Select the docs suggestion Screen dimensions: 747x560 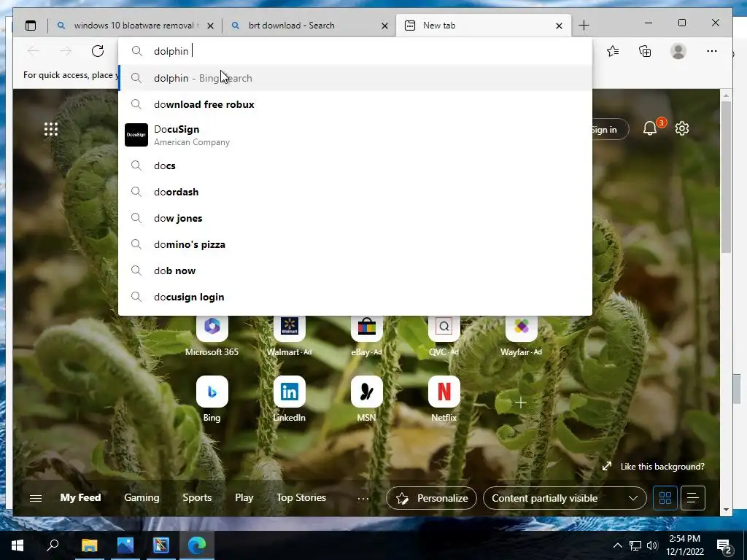(355, 166)
